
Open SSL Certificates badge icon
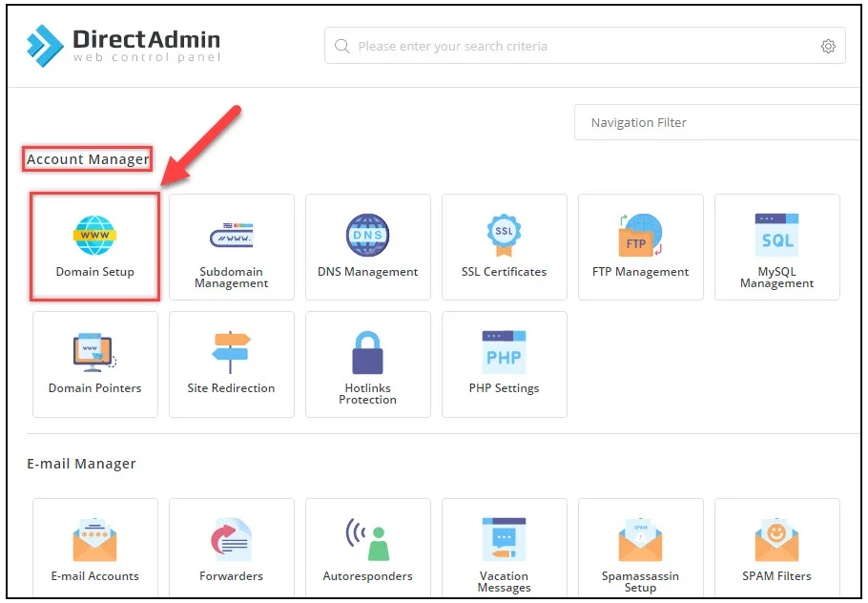[x=504, y=236]
